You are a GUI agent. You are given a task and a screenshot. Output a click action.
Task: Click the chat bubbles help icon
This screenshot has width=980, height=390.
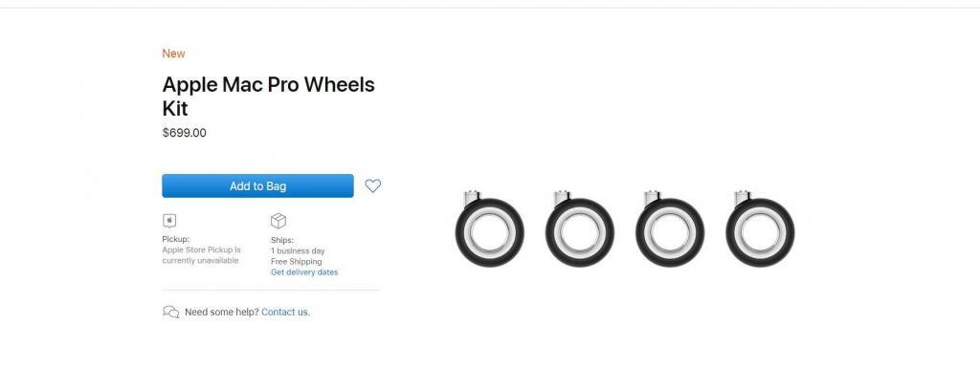tap(171, 312)
